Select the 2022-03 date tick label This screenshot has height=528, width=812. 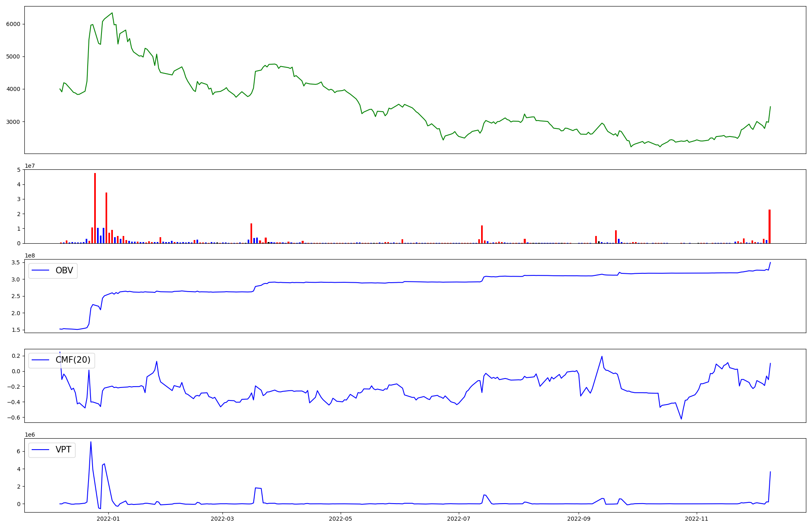222,519
